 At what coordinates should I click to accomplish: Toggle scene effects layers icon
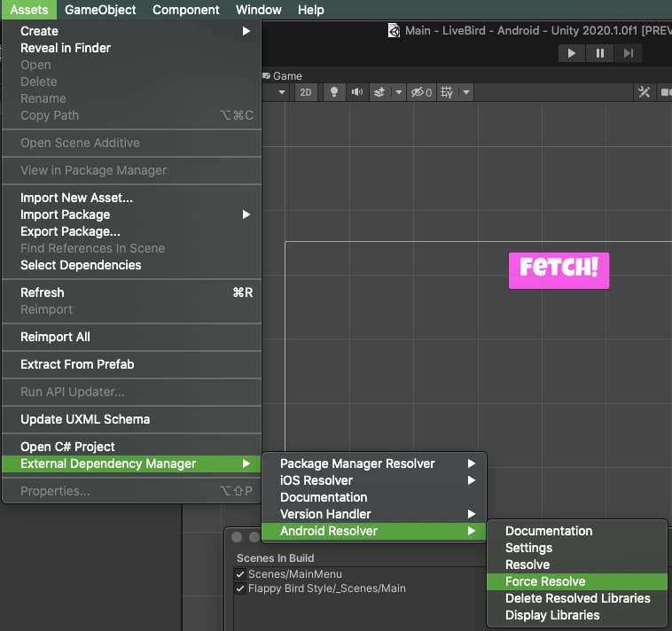(x=379, y=92)
